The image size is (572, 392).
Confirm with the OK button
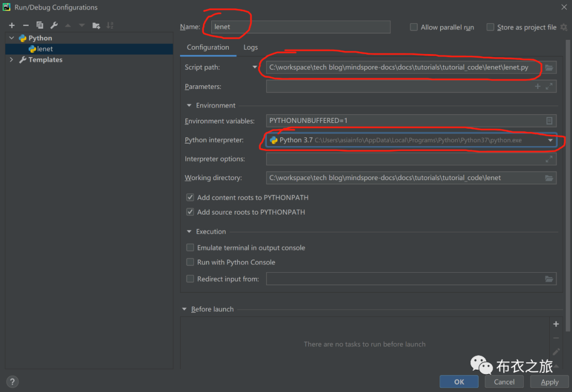459,382
